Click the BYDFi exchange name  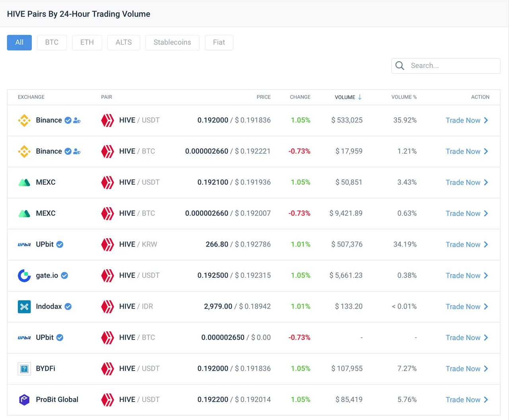45,368
